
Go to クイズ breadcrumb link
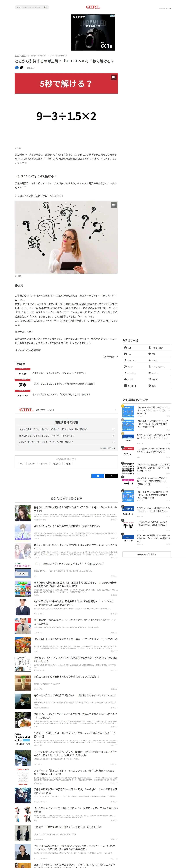point(24,56)
